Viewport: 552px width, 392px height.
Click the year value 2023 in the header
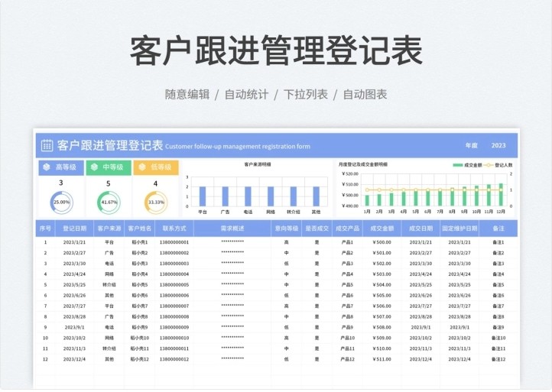[498, 145]
